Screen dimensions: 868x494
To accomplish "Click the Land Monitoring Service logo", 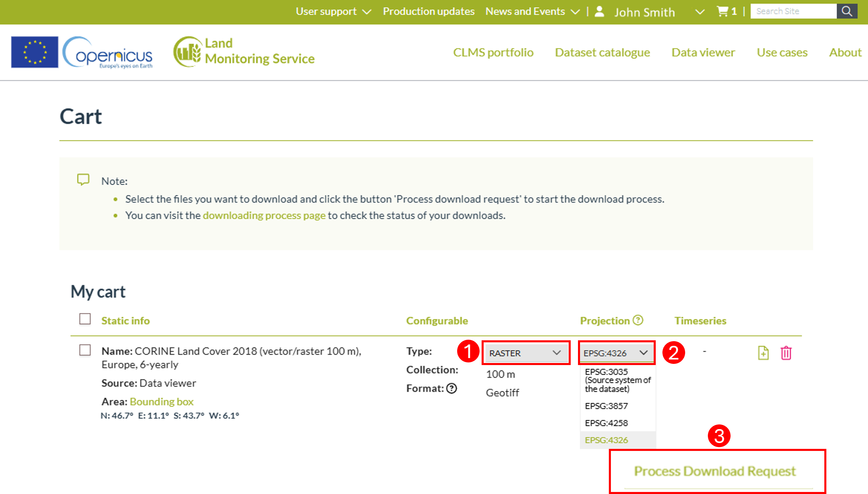I will coord(244,51).
